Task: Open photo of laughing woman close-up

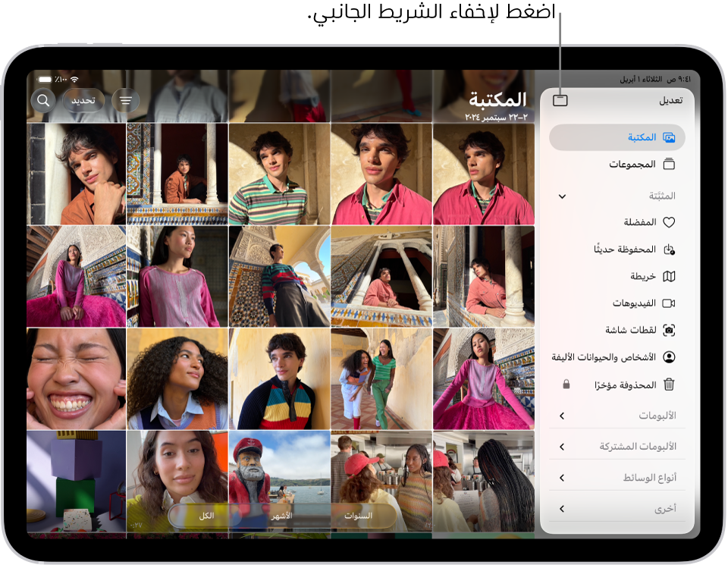Action: pos(76,379)
